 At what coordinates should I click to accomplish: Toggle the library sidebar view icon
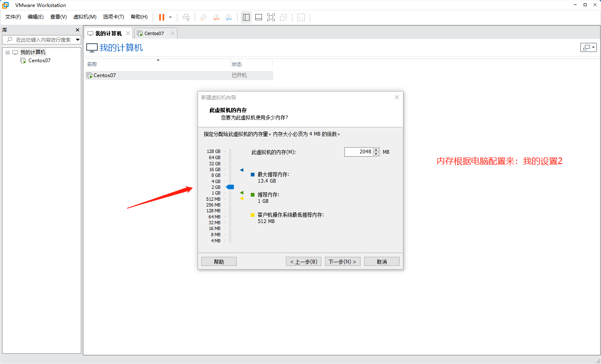coord(246,17)
